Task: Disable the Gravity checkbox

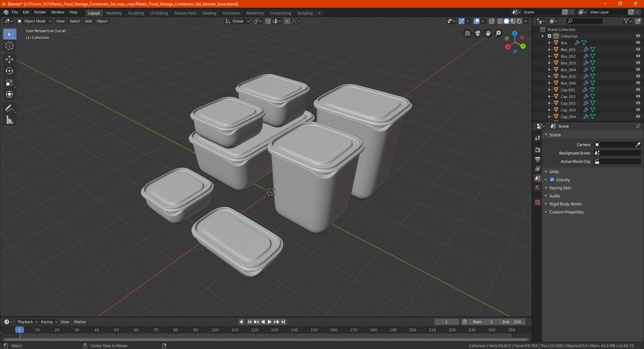Action: point(552,180)
